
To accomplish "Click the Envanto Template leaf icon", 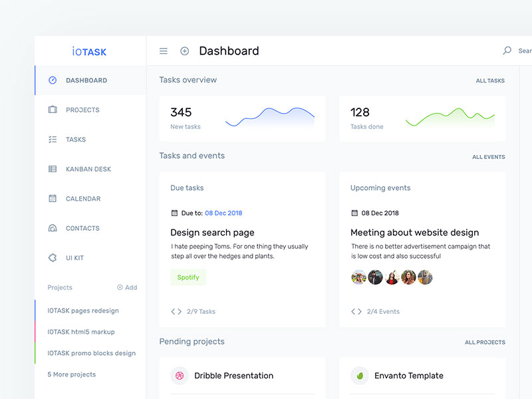I will [360, 376].
